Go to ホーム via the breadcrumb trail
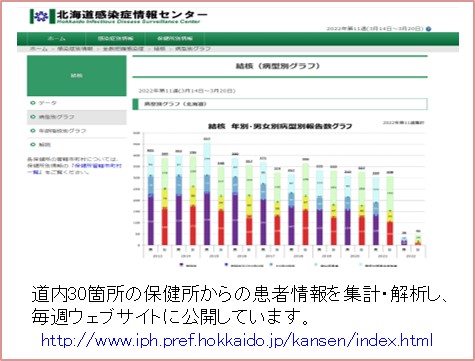The width and height of the screenshot is (475, 361). 39,49
